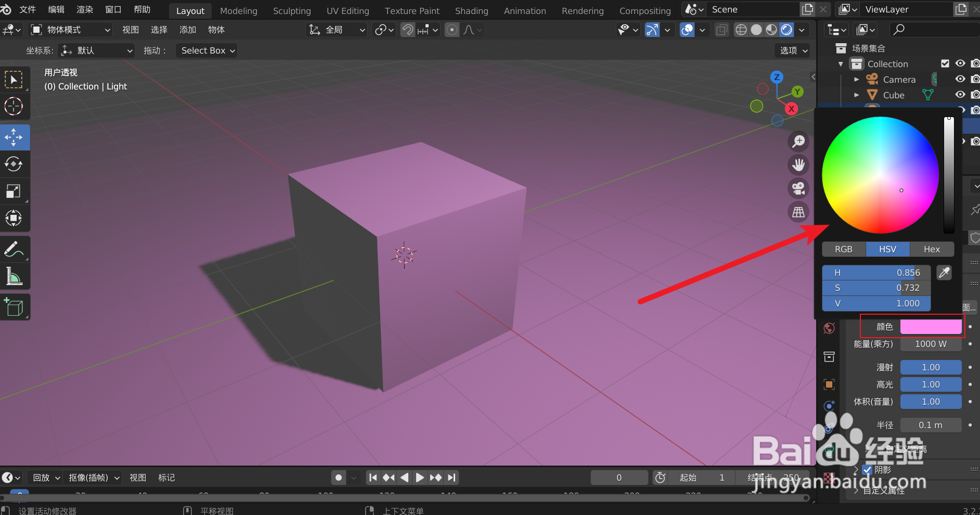Expand the Camera tree item
Image resolution: width=980 pixels, height=515 pixels.
pos(856,80)
